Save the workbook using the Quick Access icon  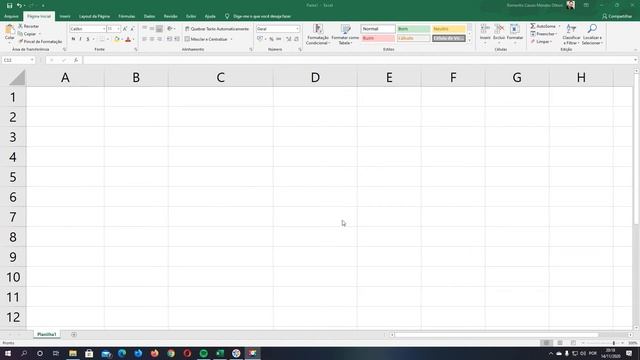[x=9, y=5]
